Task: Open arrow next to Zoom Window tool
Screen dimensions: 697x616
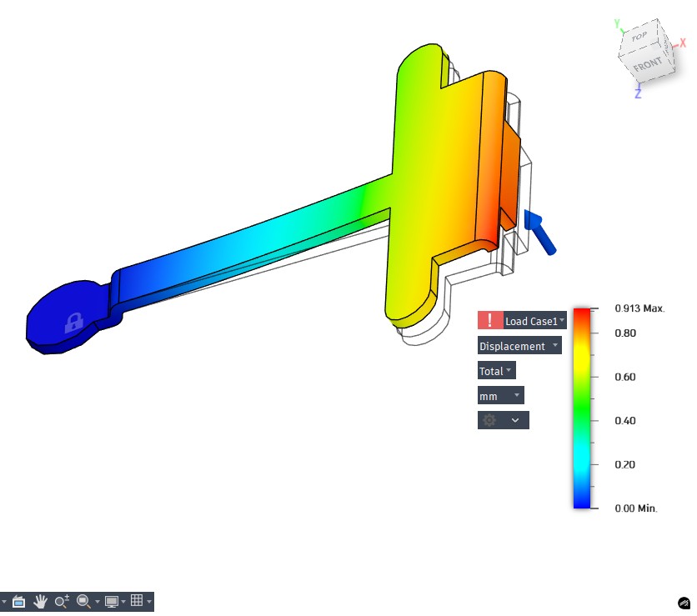Action: click(x=97, y=601)
